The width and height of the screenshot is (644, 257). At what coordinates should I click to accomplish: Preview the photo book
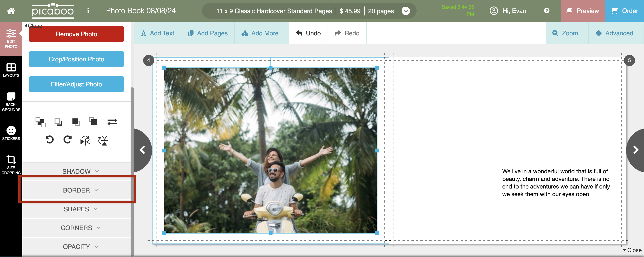583,11
